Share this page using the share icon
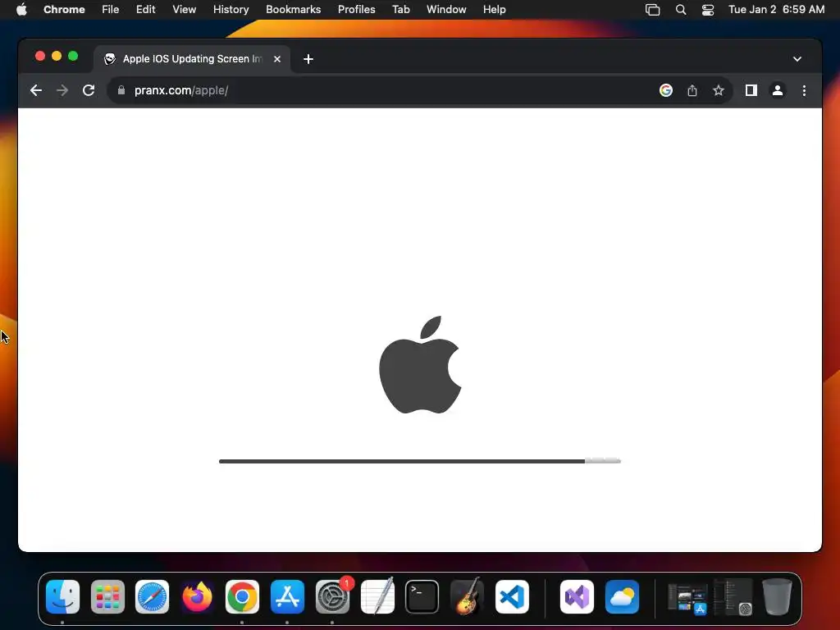This screenshot has height=630, width=840. (x=692, y=90)
